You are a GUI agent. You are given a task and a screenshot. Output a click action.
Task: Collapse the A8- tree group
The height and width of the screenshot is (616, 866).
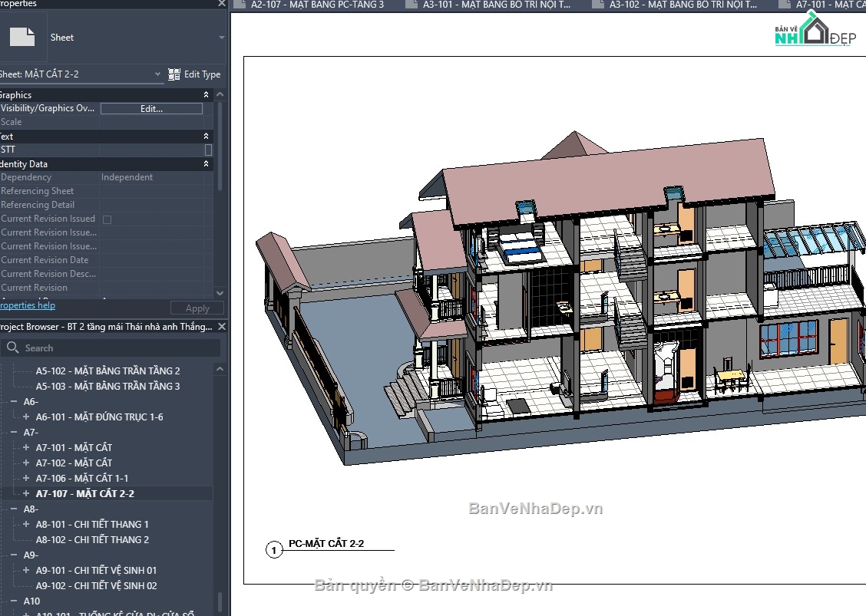click(x=14, y=509)
